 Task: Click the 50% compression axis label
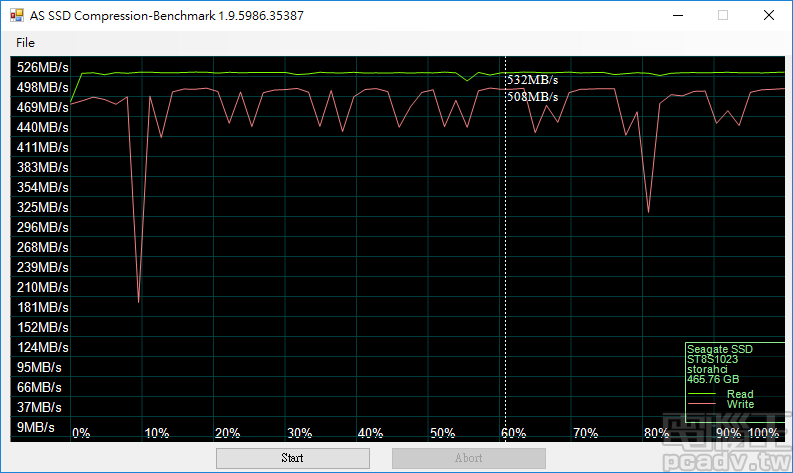pos(443,434)
